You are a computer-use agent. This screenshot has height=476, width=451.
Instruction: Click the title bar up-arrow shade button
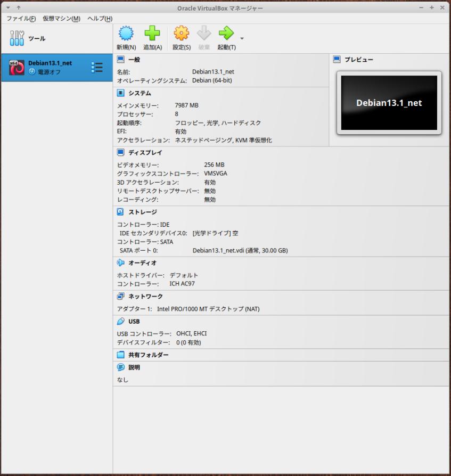19,7
